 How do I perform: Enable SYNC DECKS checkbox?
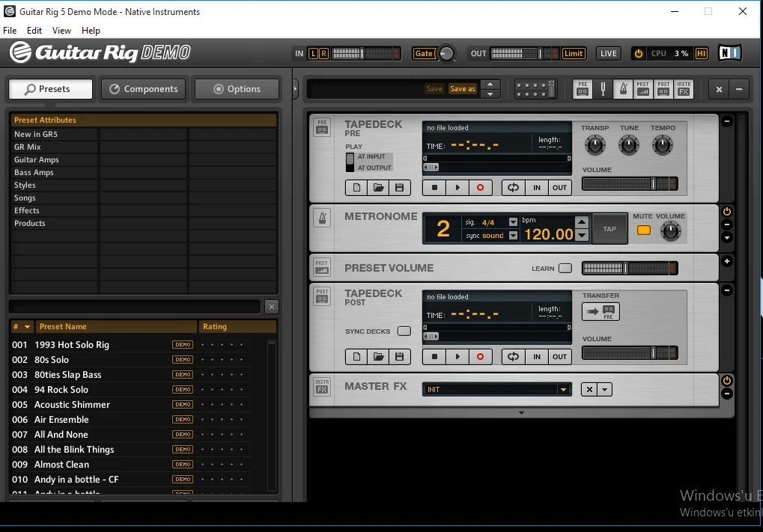pos(404,331)
